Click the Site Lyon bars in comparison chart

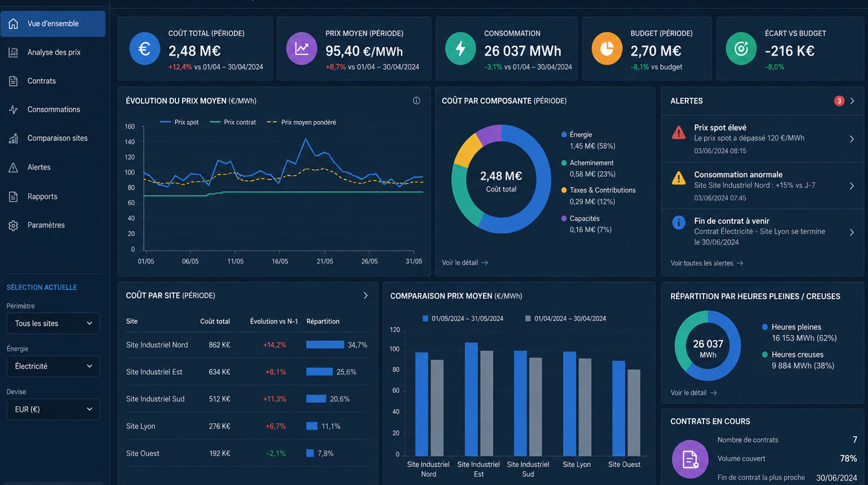point(577,403)
